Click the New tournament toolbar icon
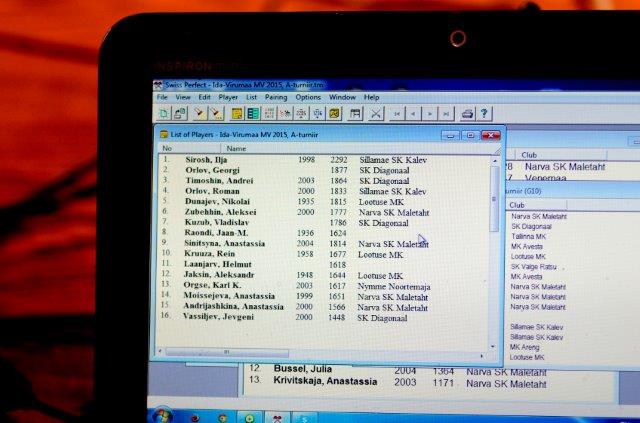 pos(163,114)
